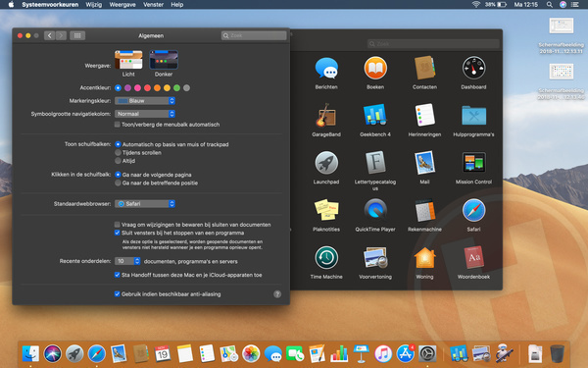This screenshot has height=368, width=588.
Task: Select Altijd scrollbar option
Action: pos(119,161)
